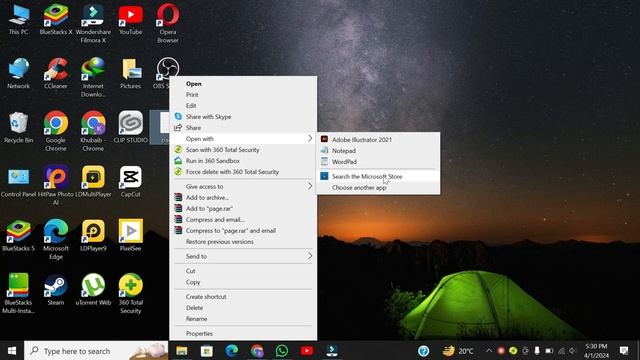
Task: Select Share with Skype menu entry
Action: (243, 117)
